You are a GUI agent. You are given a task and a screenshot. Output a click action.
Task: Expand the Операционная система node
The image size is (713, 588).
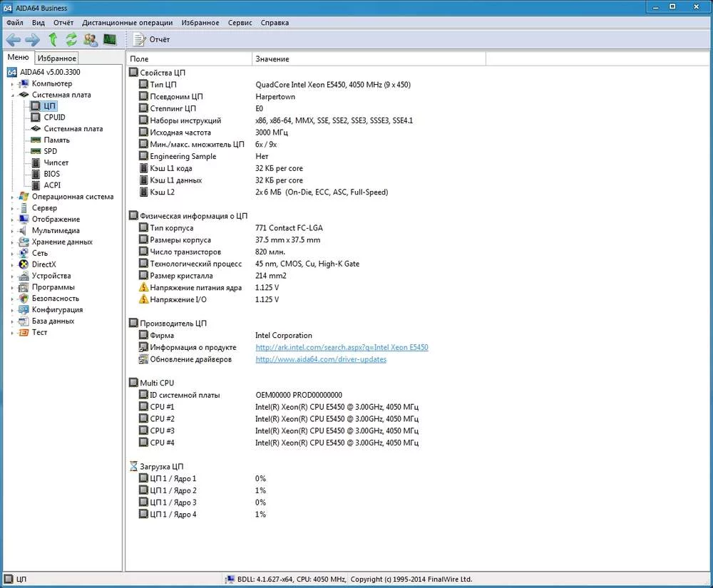[x=12, y=197]
